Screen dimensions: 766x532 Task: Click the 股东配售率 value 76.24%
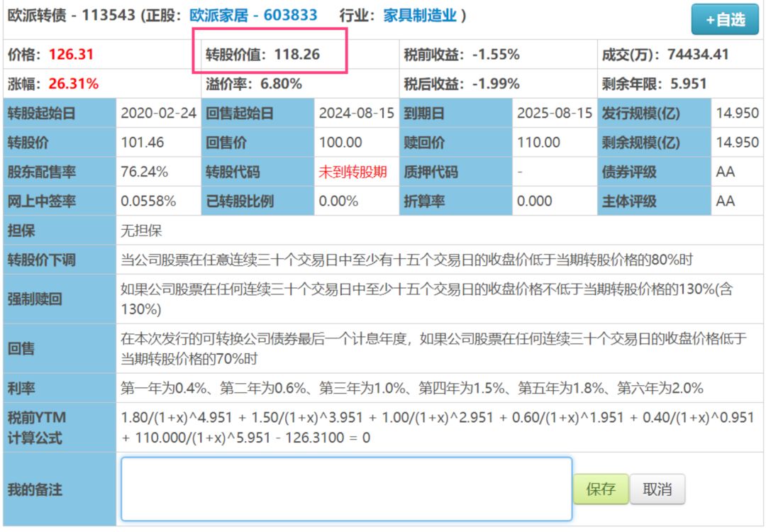(x=144, y=172)
